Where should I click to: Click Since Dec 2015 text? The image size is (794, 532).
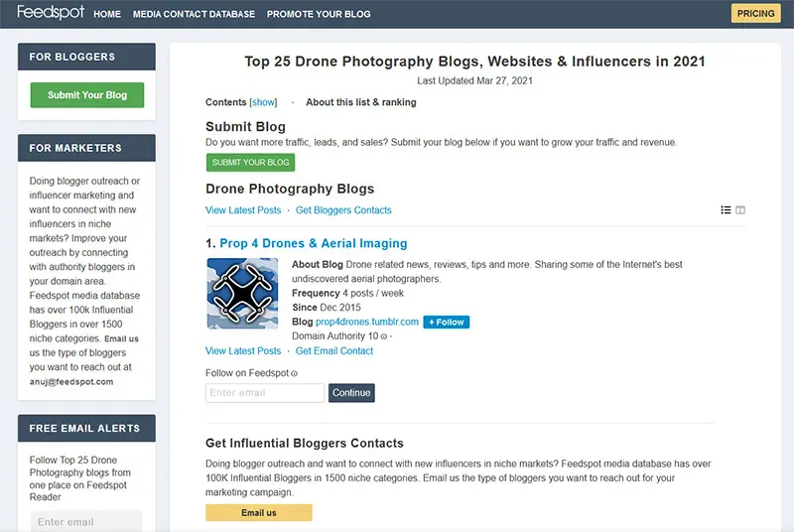point(327,308)
